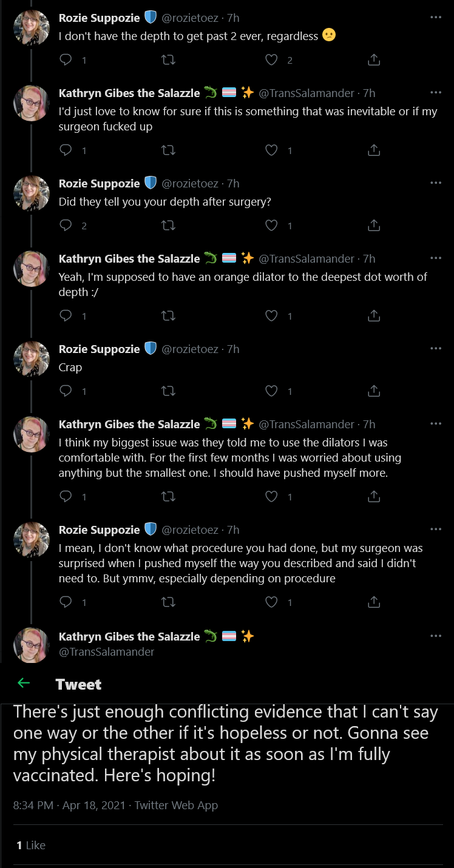
Task: Open more options on the "Crap" tweet
Action: coord(435,348)
